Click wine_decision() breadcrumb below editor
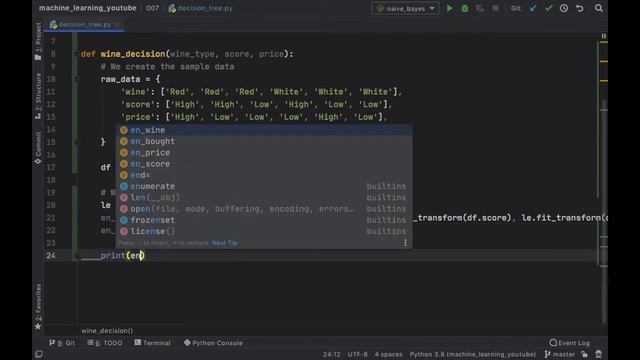640x360 pixels. pos(107,331)
